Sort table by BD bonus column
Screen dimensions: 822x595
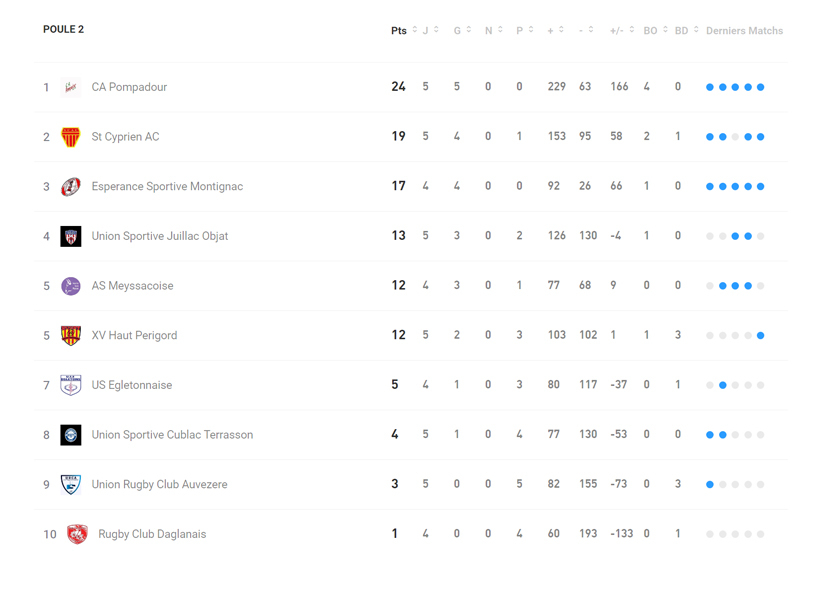[686, 31]
